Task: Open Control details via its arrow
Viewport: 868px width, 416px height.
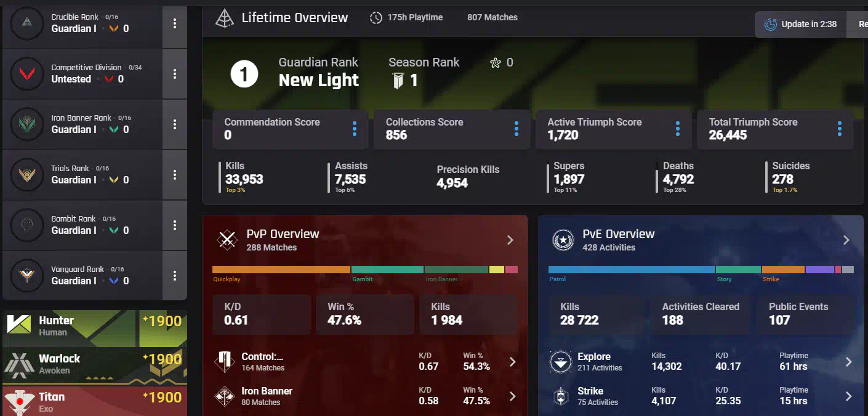Action: point(512,362)
